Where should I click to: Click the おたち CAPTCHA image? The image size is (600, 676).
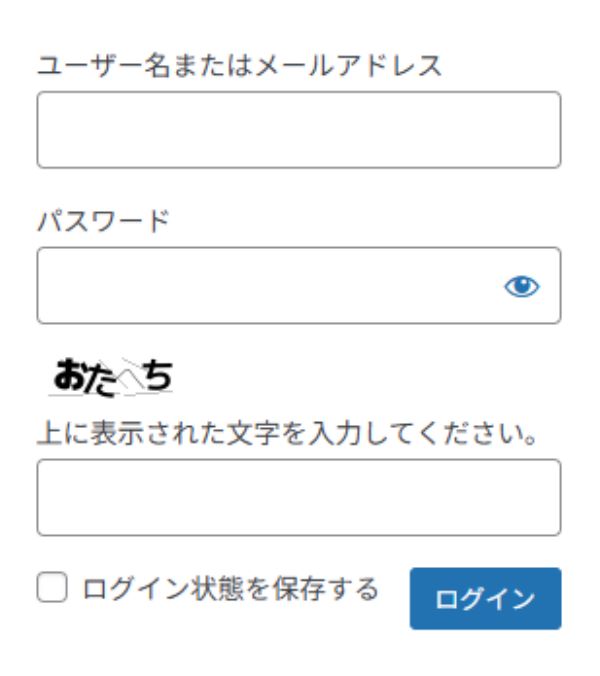[x=112, y=376]
